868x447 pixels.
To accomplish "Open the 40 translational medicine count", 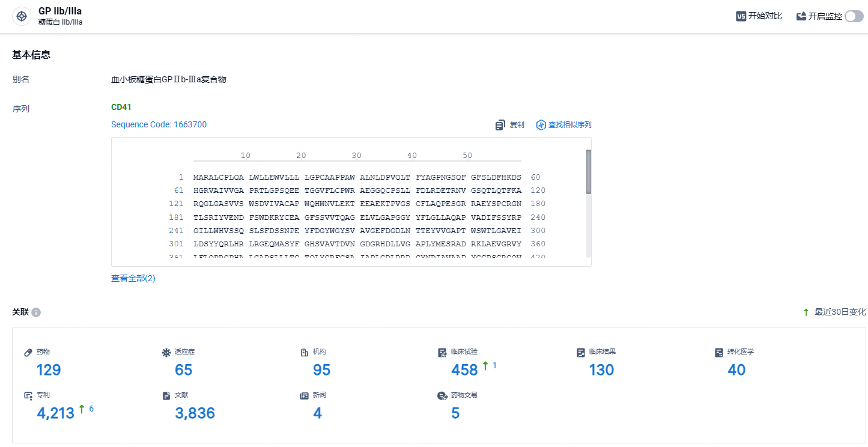I will tap(736, 369).
